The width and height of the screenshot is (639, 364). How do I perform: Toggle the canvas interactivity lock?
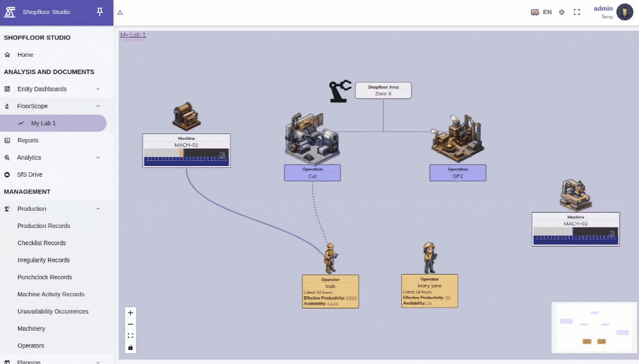[x=131, y=347]
